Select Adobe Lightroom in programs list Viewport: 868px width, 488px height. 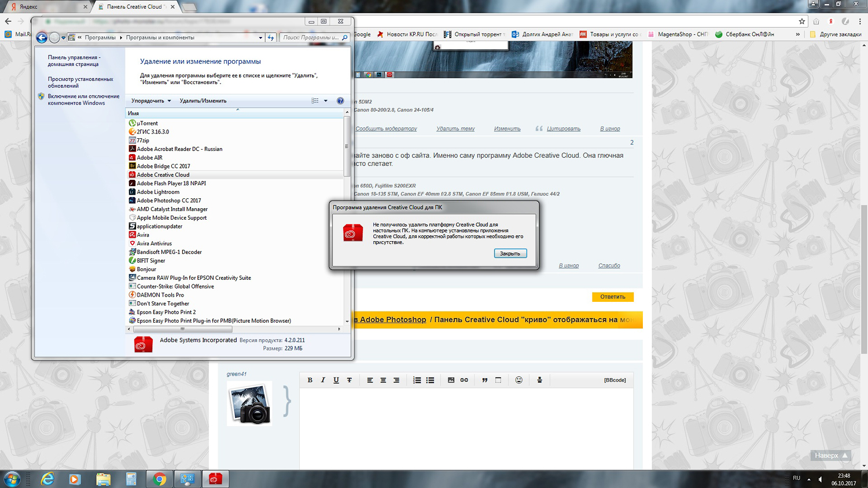point(158,192)
